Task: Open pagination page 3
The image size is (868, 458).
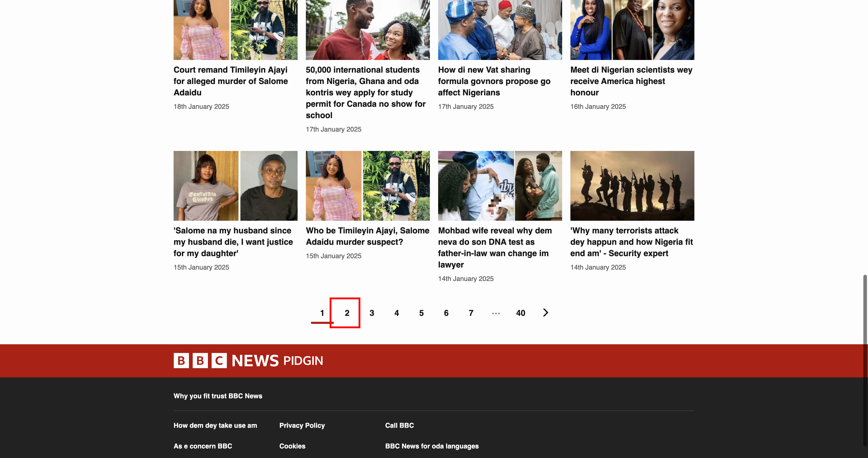Action: [372, 313]
